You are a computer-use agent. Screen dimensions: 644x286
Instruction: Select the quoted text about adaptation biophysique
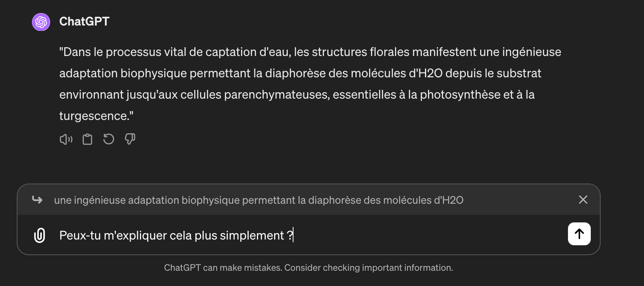(x=259, y=200)
